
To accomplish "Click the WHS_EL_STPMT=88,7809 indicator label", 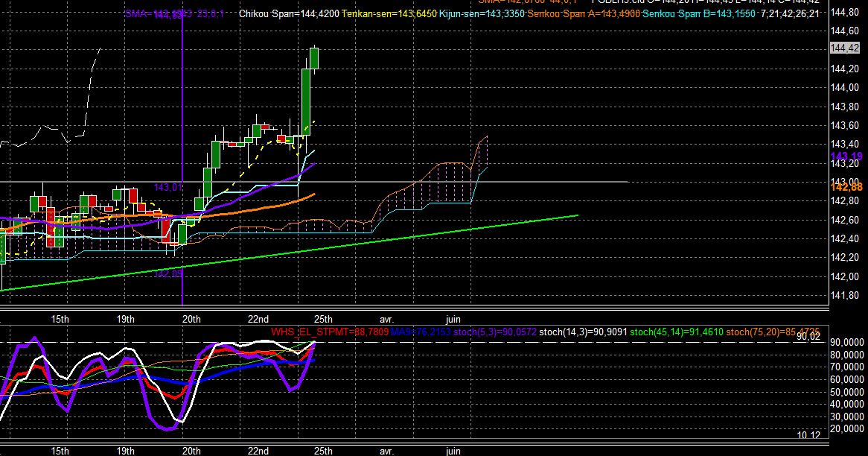I will [329, 332].
